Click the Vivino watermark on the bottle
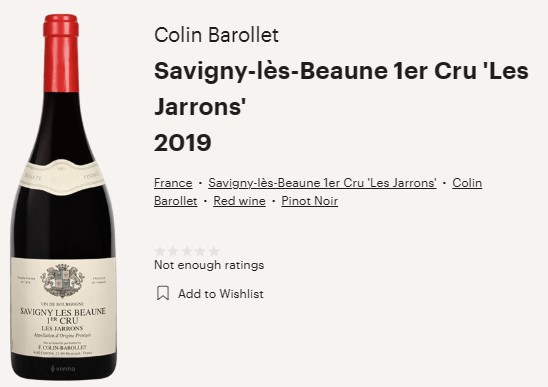Image resolution: width=548 pixels, height=387 pixels. pyautogui.click(x=63, y=369)
